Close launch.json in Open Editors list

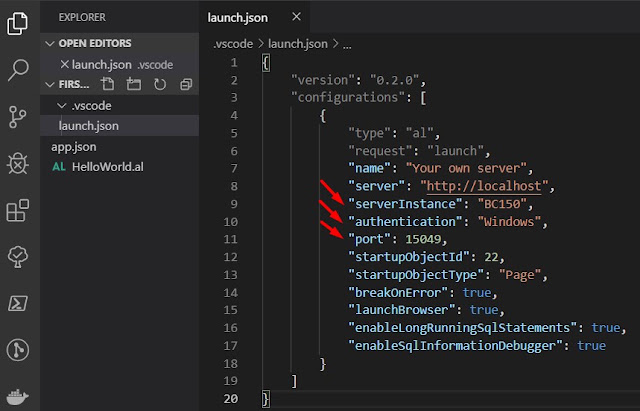click(64, 64)
